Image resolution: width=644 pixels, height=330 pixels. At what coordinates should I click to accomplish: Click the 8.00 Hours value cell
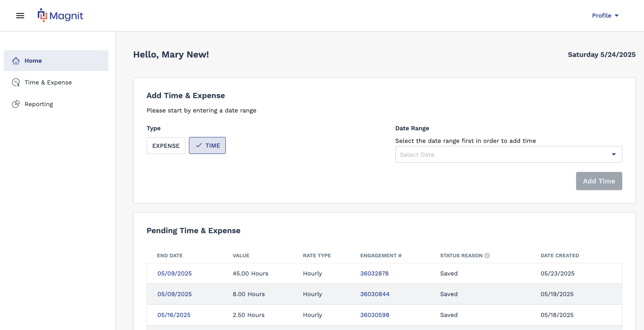click(249, 294)
